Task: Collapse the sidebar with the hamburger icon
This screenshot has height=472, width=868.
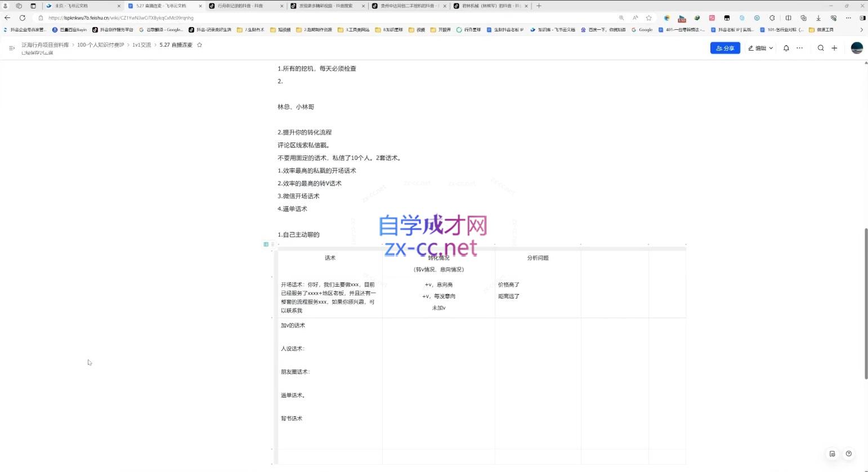Action: (11, 48)
